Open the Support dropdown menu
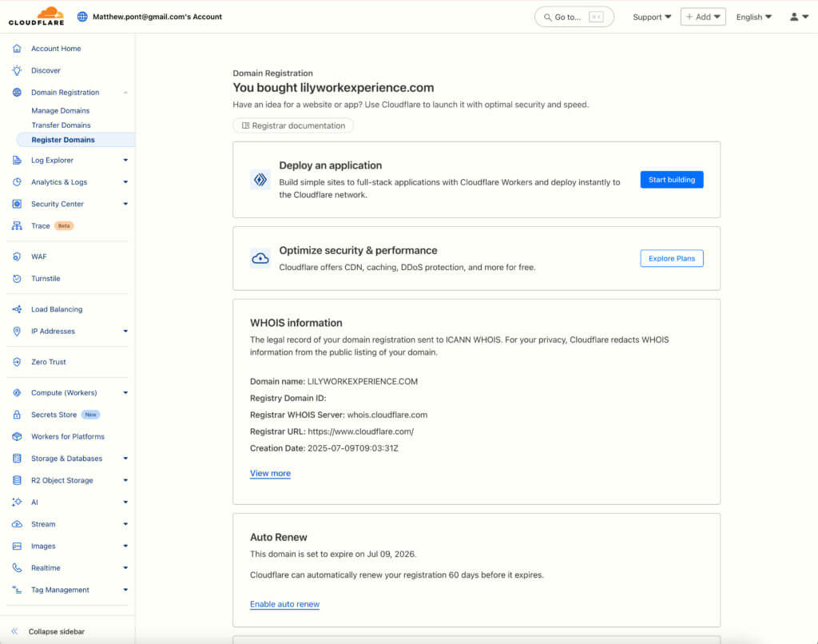Image resolution: width=818 pixels, height=644 pixels. 652,18
